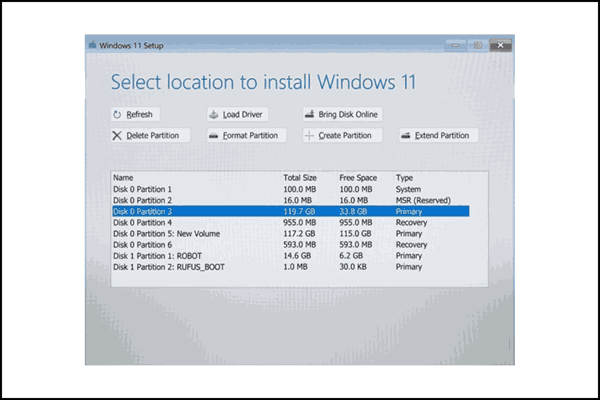Click the Format Partition drive icon
Viewport: 600px width, 400px height.
[214, 136]
